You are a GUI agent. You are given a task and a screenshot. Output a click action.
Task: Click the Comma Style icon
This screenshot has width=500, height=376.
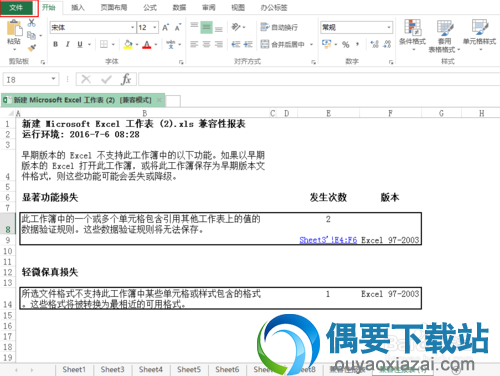click(x=357, y=44)
